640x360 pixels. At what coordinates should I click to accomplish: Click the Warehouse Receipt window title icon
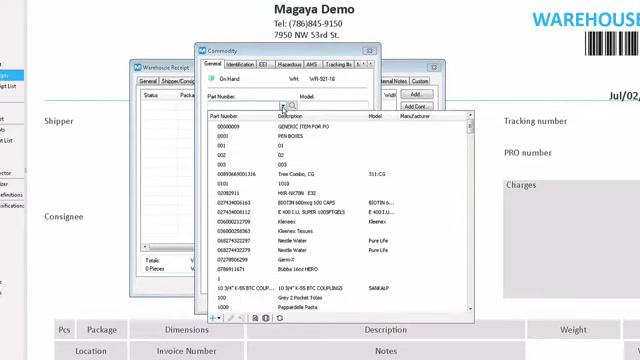tap(138, 67)
